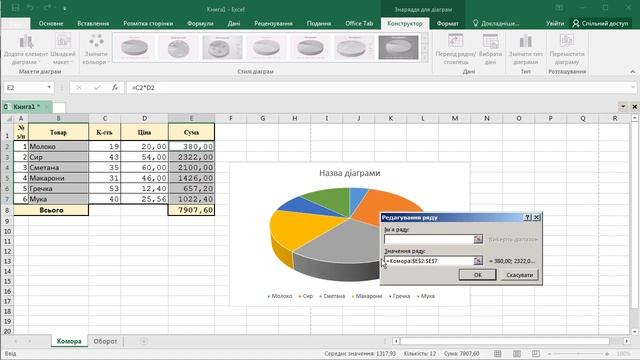Expand the formula bar

coord(633,87)
